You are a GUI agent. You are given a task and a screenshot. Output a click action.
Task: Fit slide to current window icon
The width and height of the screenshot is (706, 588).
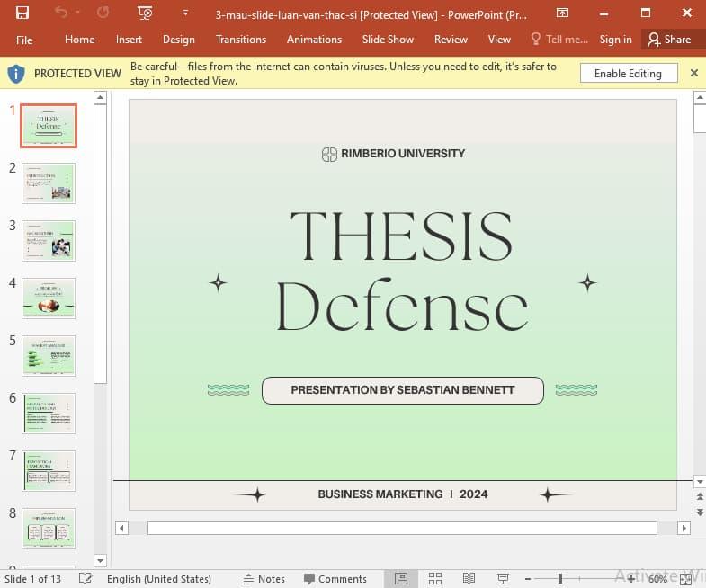coord(685,579)
